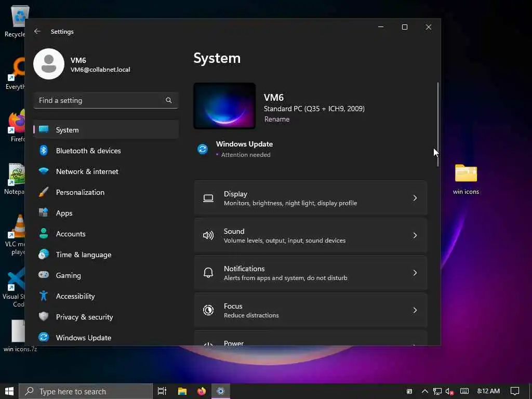Screen dimensions: 532x399
Task: Open the Focus settings card
Action: click(x=311, y=310)
